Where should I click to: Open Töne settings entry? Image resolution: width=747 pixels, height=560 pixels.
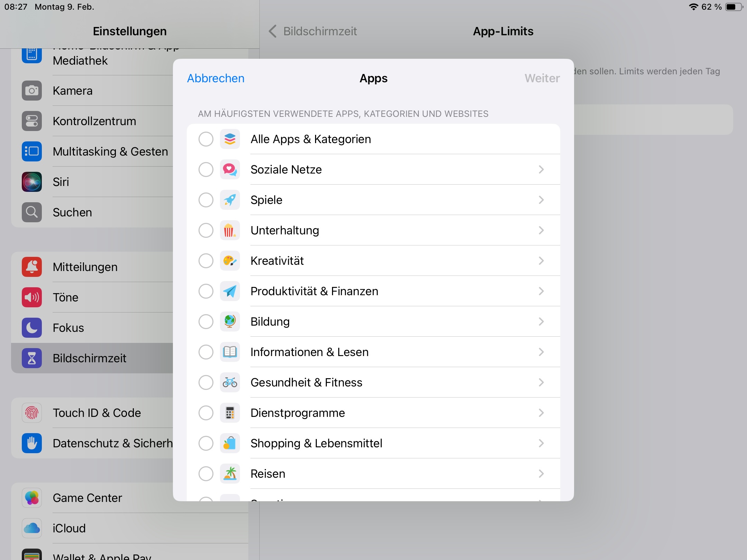pos(92,297)
